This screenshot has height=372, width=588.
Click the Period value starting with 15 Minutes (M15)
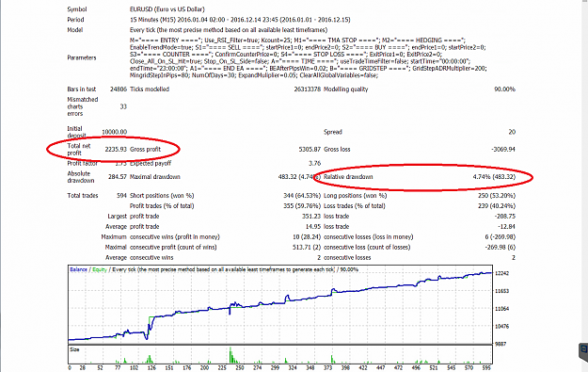click(x=240, y=20)
